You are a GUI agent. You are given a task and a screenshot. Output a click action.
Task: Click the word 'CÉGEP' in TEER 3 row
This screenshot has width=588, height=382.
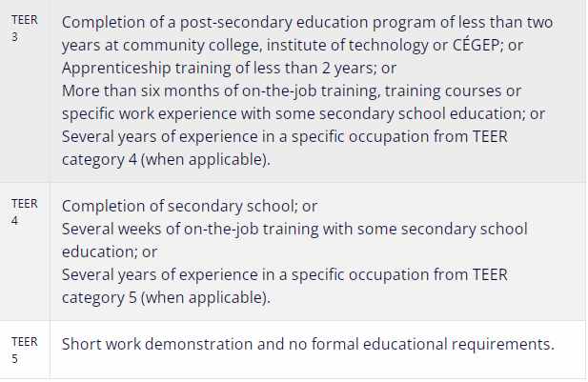476,46
